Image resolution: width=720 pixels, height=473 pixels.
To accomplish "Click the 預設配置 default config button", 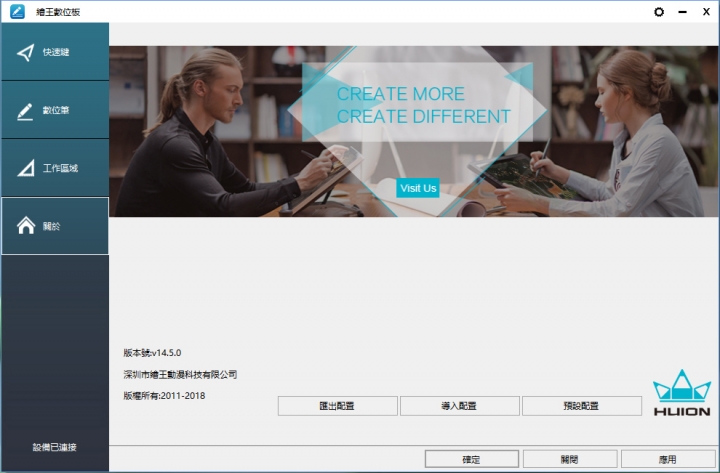I will (x=582, y=406).
